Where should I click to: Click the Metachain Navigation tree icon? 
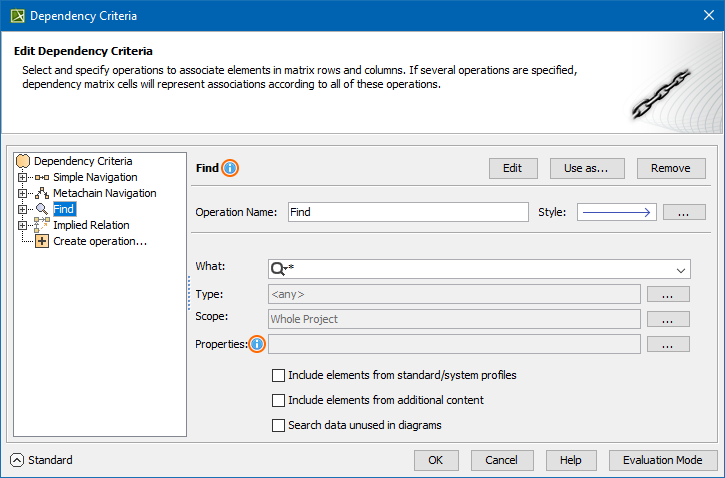(x=42, y=193)
